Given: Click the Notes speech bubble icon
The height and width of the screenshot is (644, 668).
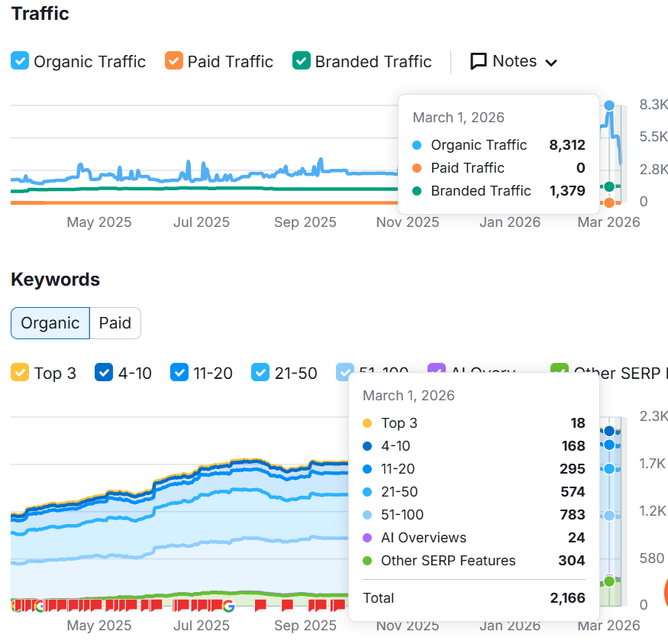Looking at the screenshot, I should [479, 62].
